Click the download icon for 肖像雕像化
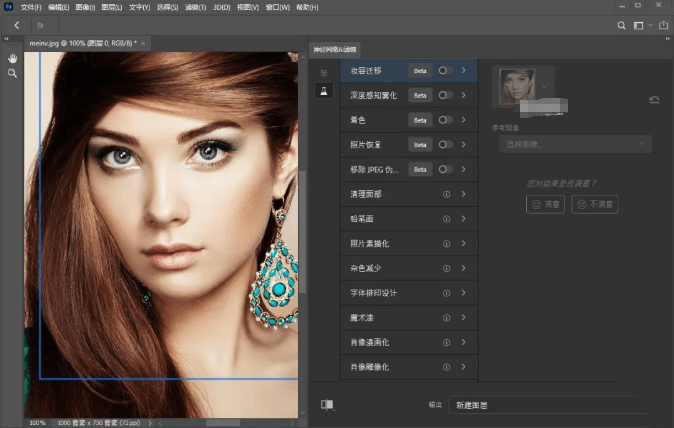Viewport: 674px width, 428px height. point(447,367)
